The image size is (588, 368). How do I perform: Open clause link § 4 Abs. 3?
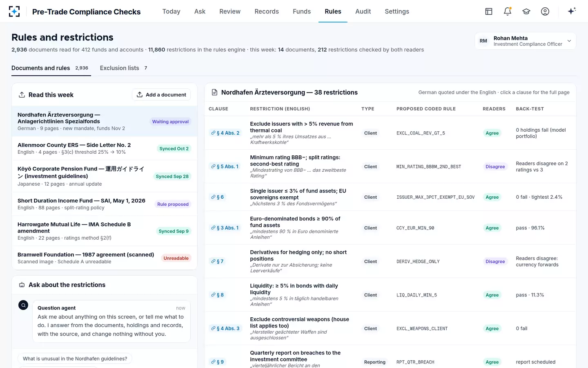click(x=225, y=328)
